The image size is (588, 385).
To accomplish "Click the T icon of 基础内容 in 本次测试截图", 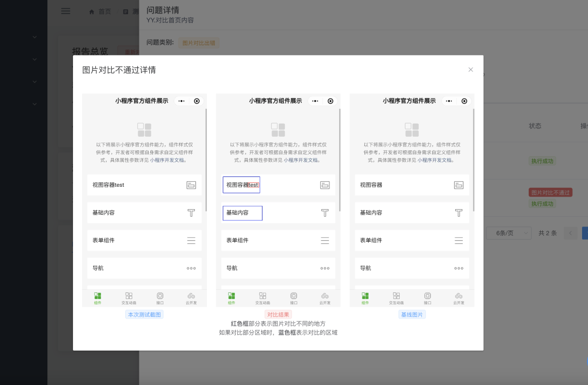I will pos(191,213).
